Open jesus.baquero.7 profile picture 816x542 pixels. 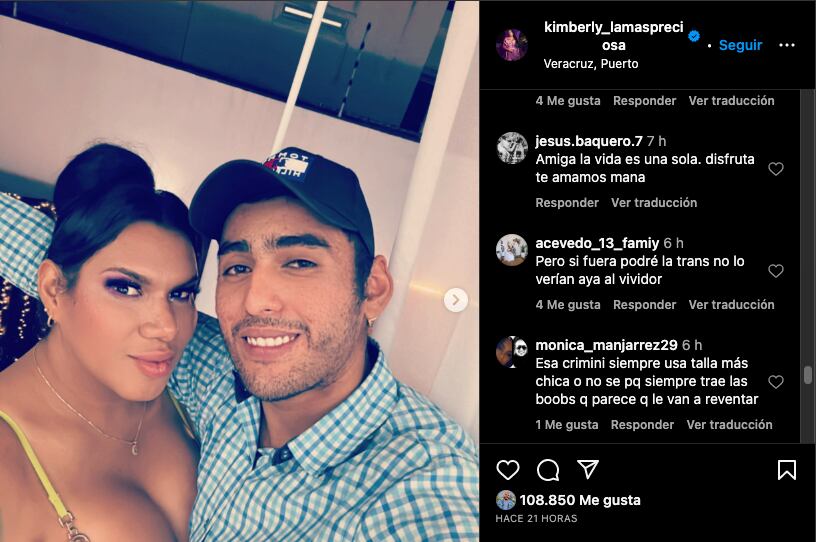pyautogui.click(x=512, y=148)
